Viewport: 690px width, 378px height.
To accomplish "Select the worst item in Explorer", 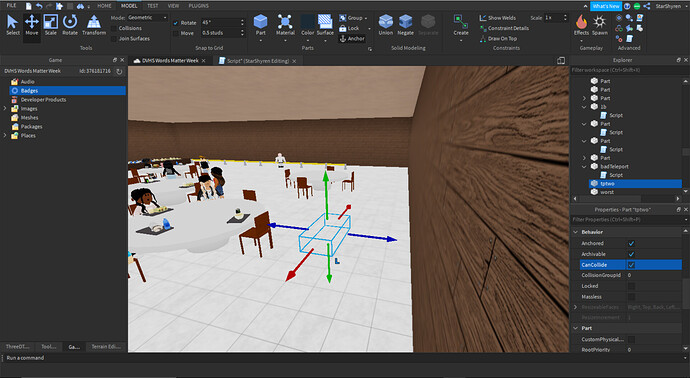I will tap(607, 192).
